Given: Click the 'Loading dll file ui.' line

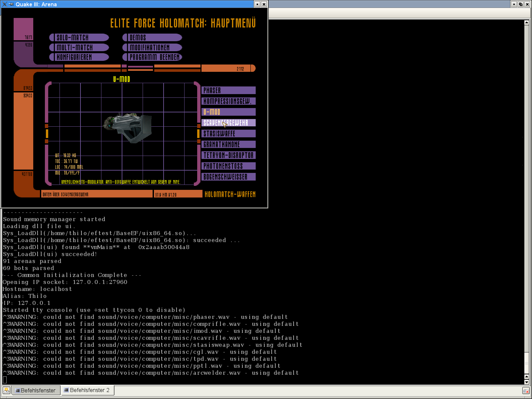Looking at the screenshot, I should [x=39, y=226].
